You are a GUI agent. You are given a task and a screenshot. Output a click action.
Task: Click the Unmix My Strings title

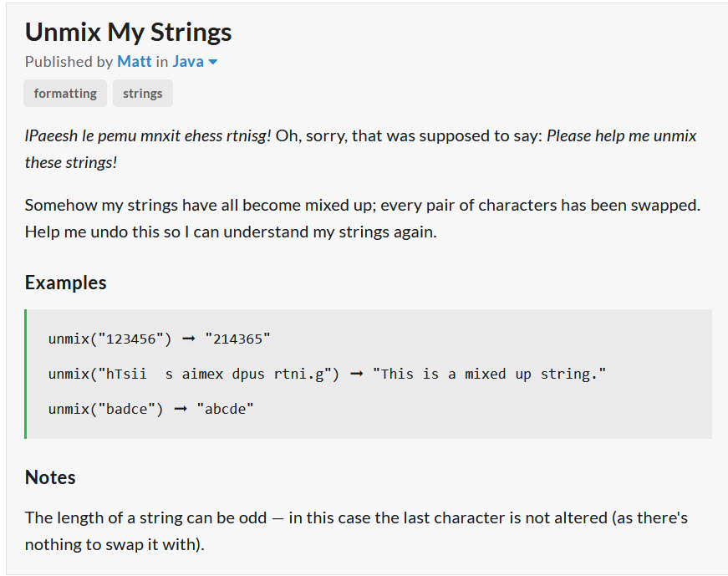[128, 32]
